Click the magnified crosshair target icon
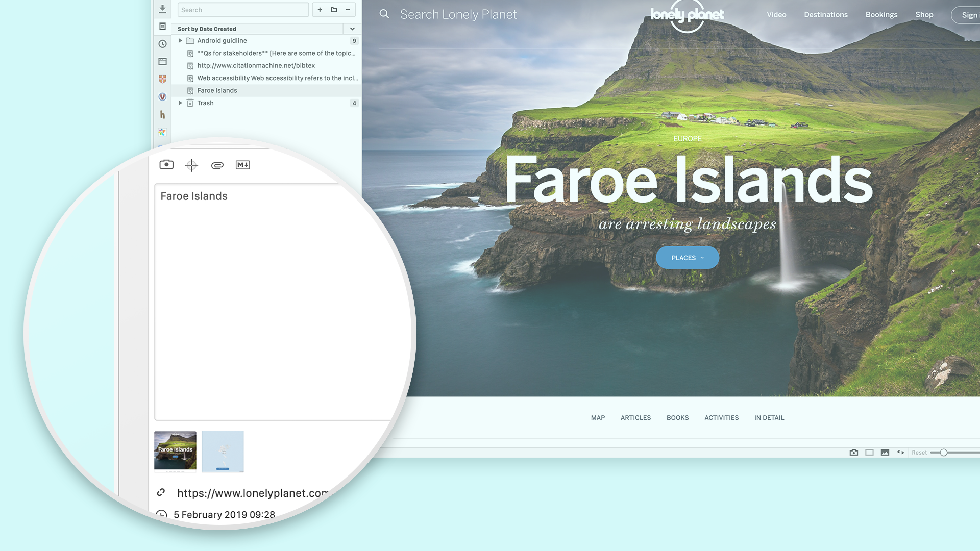 191,165
